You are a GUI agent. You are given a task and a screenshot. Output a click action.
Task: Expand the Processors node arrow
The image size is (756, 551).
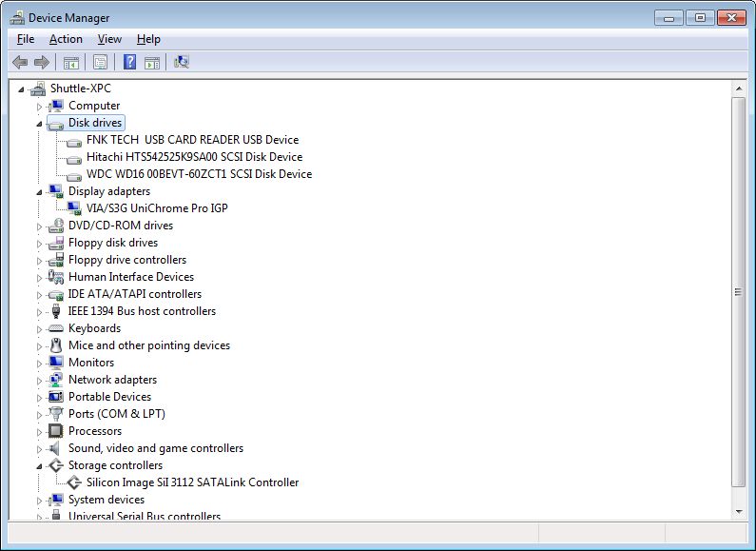coord(39,432)
